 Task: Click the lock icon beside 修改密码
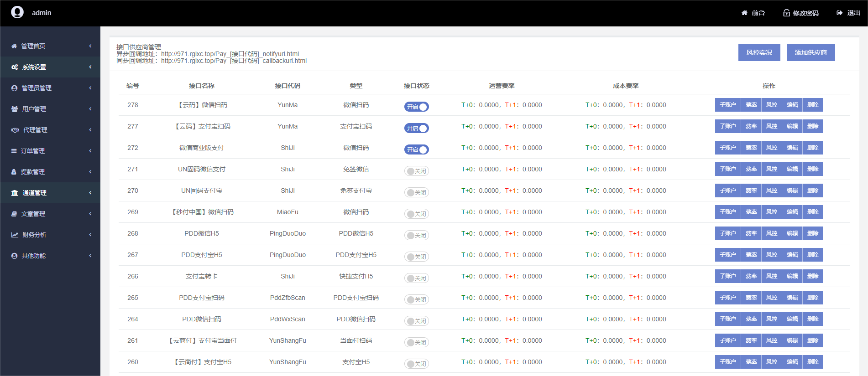(786, 13)
